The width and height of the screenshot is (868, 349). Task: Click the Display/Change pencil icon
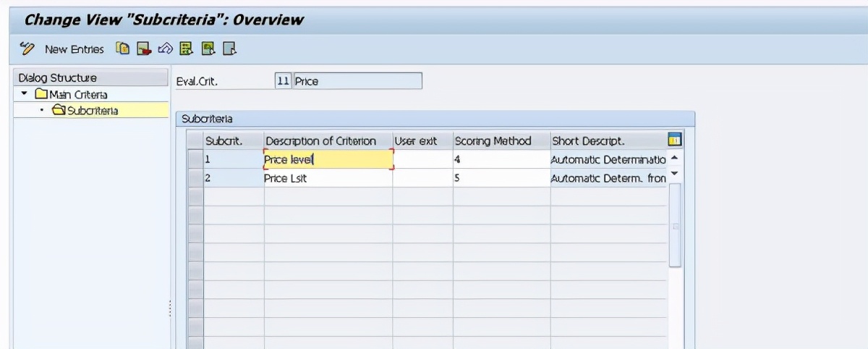(27, 49)
